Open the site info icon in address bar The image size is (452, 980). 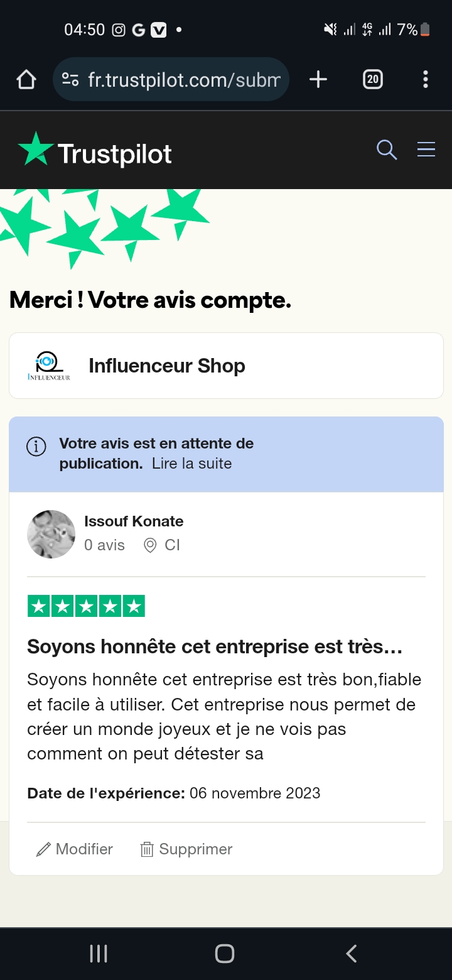point(70,80)
